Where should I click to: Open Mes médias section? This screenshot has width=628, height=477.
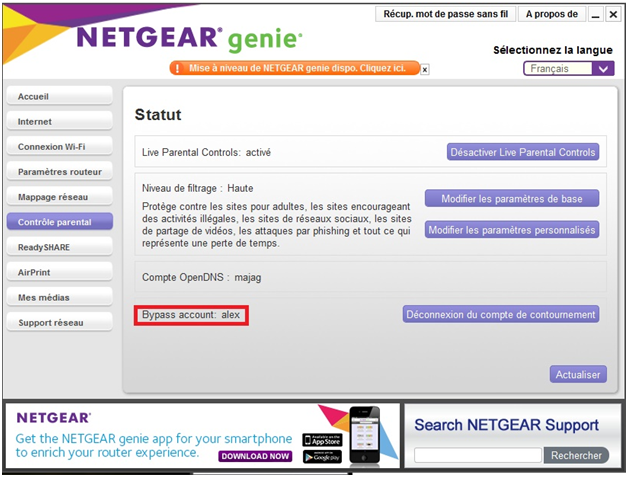60,298
